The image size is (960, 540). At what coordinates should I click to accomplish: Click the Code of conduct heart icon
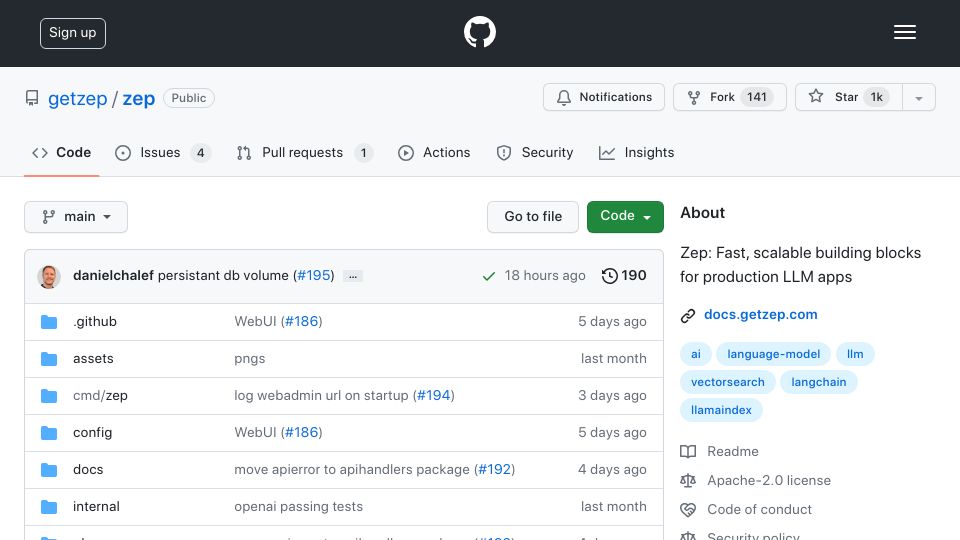coord(688,510)
